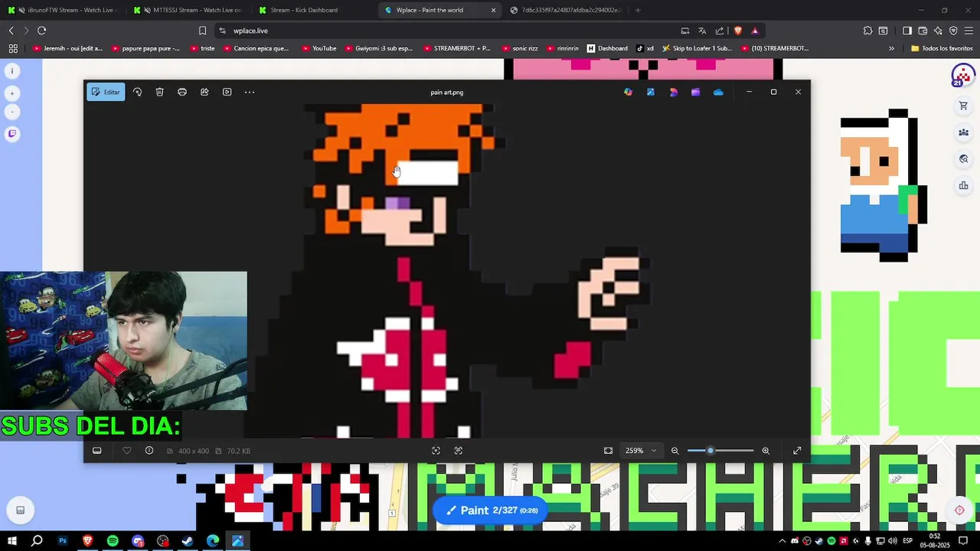Open the 259% zoom level dropdown
This screenshot has height=551, width=980.
point(642,451)
